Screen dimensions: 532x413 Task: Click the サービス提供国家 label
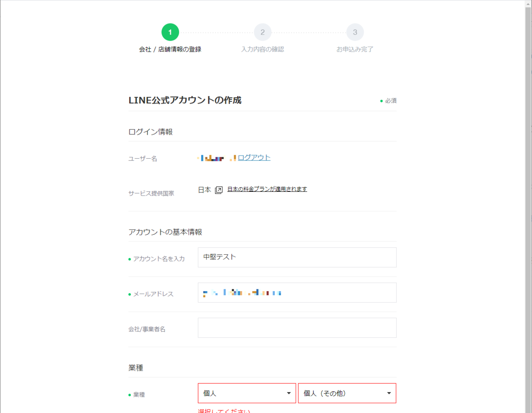151,193
